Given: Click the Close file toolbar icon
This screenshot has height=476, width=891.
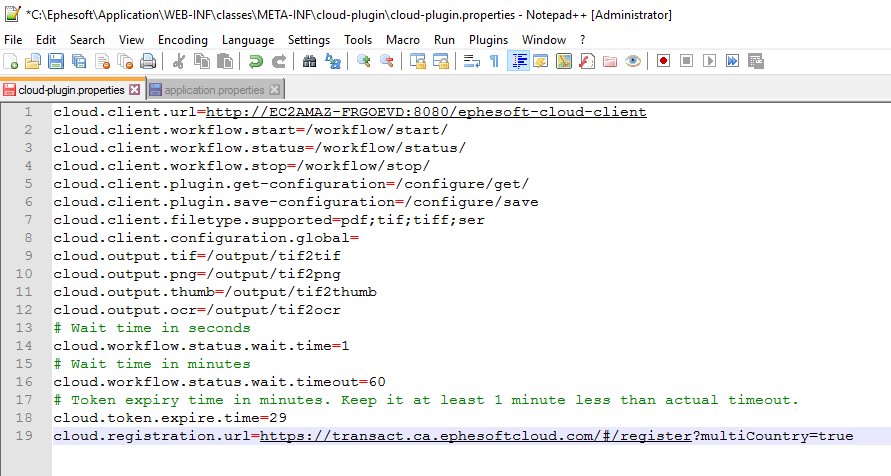Looking at the screenshot, I should click(x=102, y=61).
